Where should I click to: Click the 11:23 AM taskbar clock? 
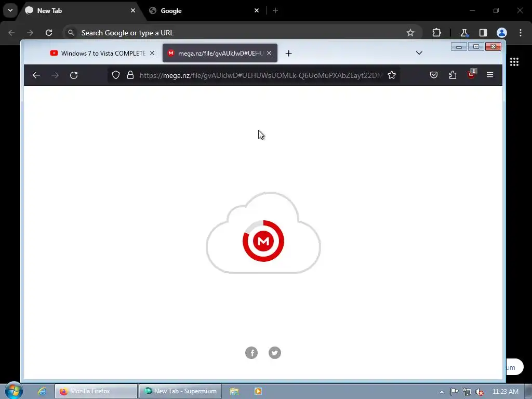tap(505, 392)
